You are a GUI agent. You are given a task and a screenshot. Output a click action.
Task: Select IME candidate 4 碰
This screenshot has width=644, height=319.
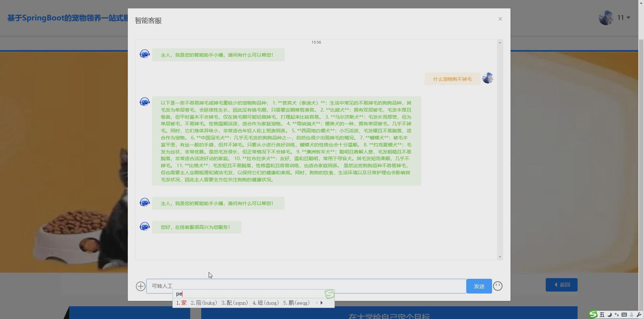pyautogui.click(x=265, y=303)
